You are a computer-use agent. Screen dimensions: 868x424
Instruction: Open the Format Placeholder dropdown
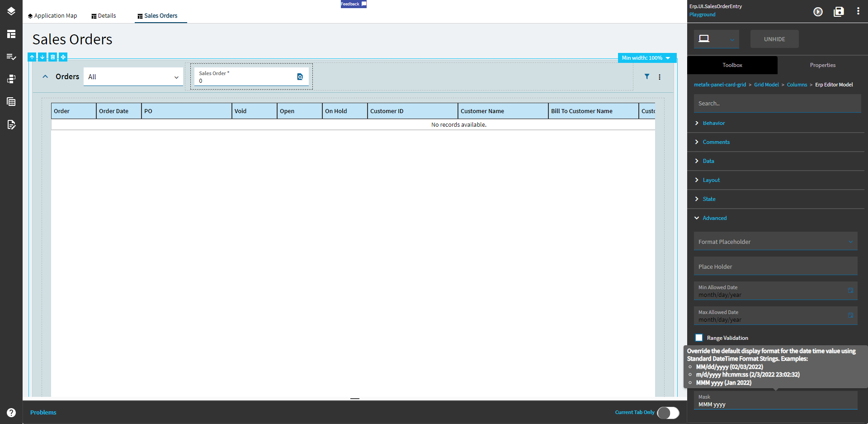(x=775, y=241)
